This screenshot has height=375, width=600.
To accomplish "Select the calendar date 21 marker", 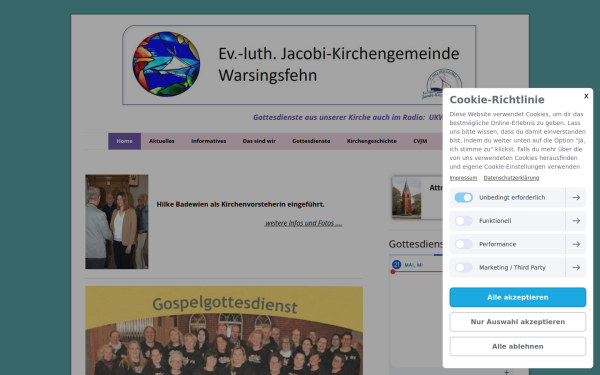I will pos(396,265).
